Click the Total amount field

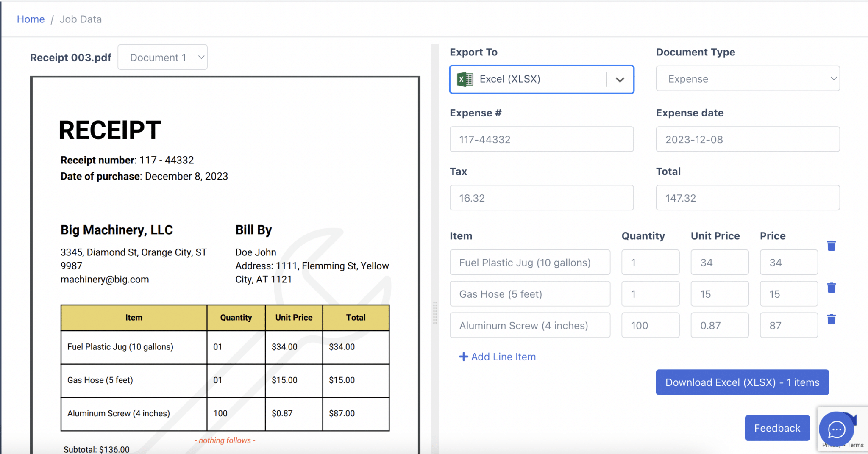click(747, 198)
